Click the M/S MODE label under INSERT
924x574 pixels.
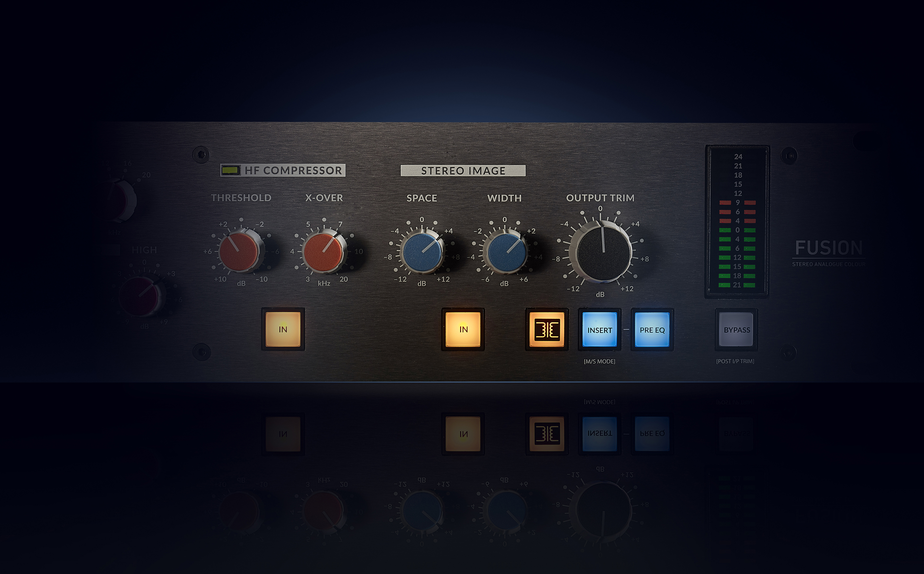click(x=599, y=361)
